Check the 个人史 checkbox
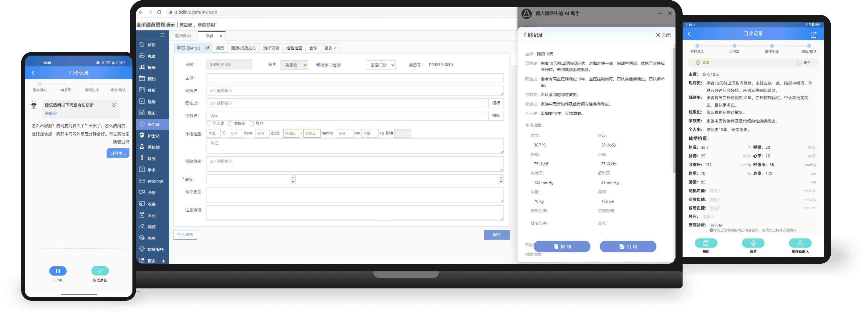The height and width of the screenshot is (314, 868). coord(209,123)
